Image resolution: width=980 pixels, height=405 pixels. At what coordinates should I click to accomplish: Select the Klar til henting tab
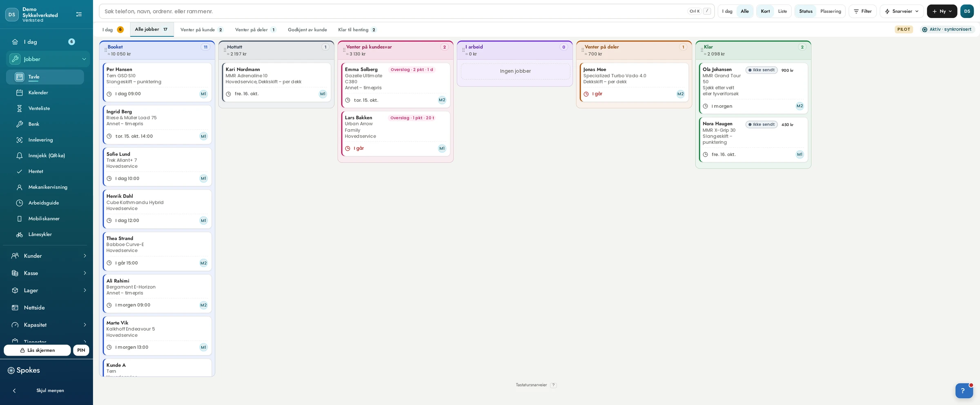click(357, 30)
